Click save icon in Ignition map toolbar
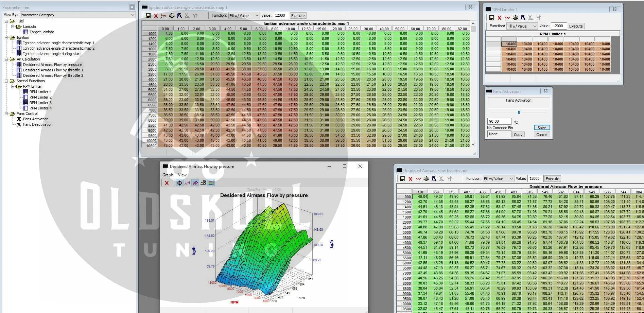Viewport: 644px width, 313px height. (148, 16)
